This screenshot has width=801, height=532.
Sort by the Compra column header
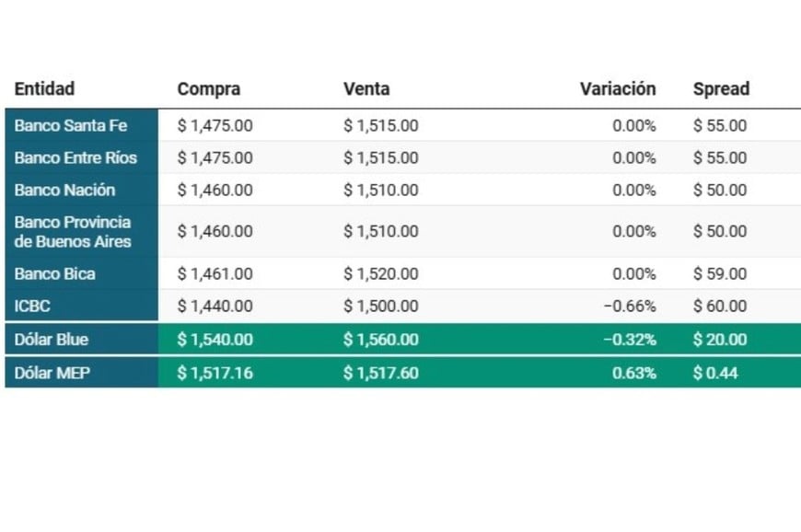(x=208, y=89)
